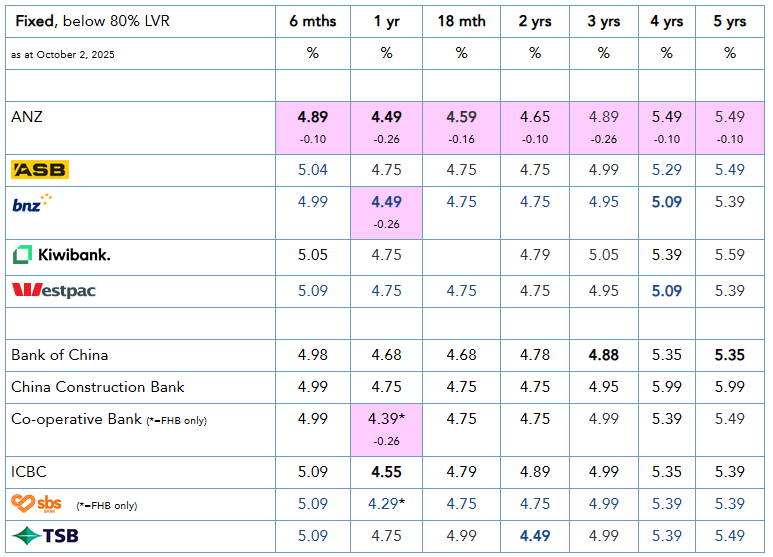Click Co-operative Bank 5 year rate 5.49
The height and width of the screenshot is (557, 773).
(x=730, y=419)
